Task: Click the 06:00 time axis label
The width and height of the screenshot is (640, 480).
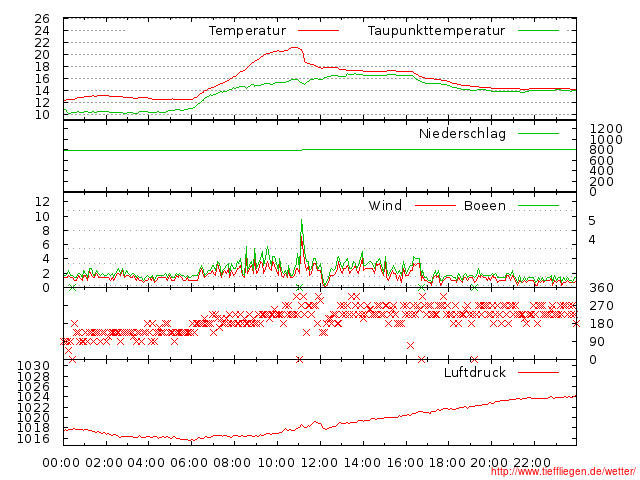Action: (190, 461)
